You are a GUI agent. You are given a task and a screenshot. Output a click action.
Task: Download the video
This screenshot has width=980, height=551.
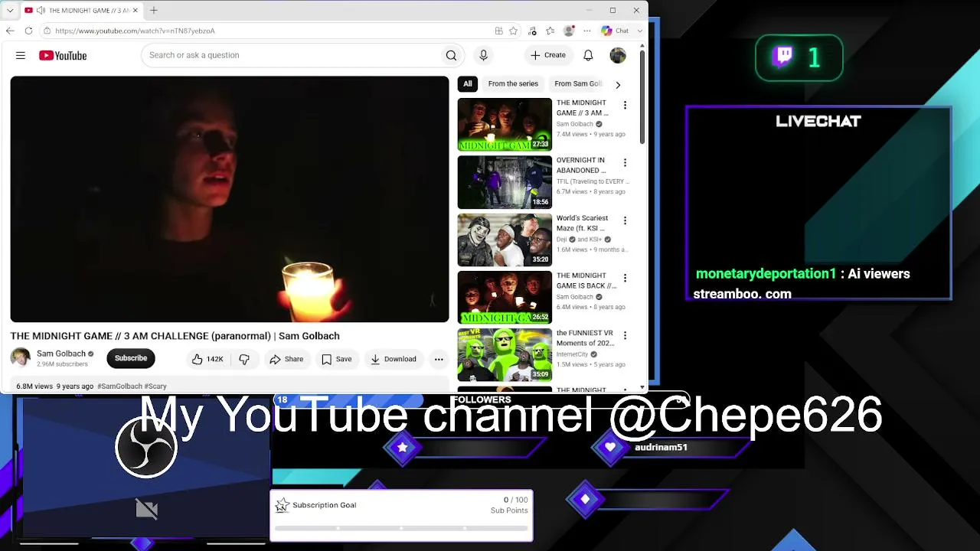click(x=394, y=359)
